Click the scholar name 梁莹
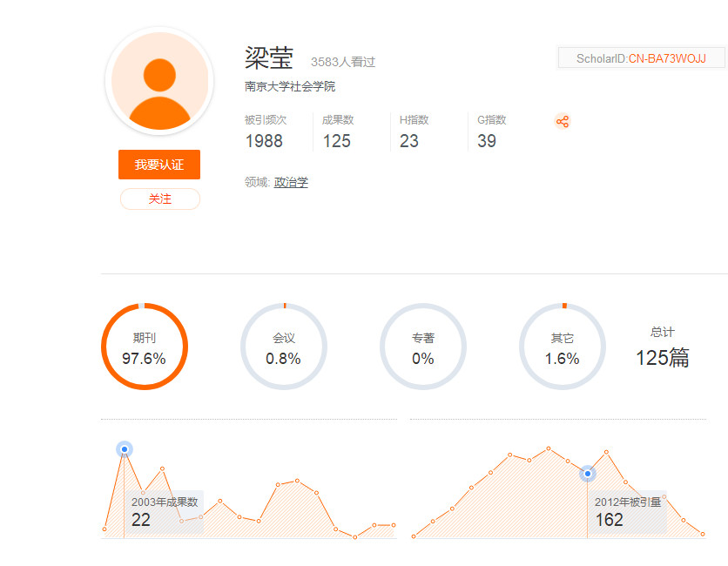Image resolution: width=728 pixels, height=566 pixels. [x=269, y=57]
